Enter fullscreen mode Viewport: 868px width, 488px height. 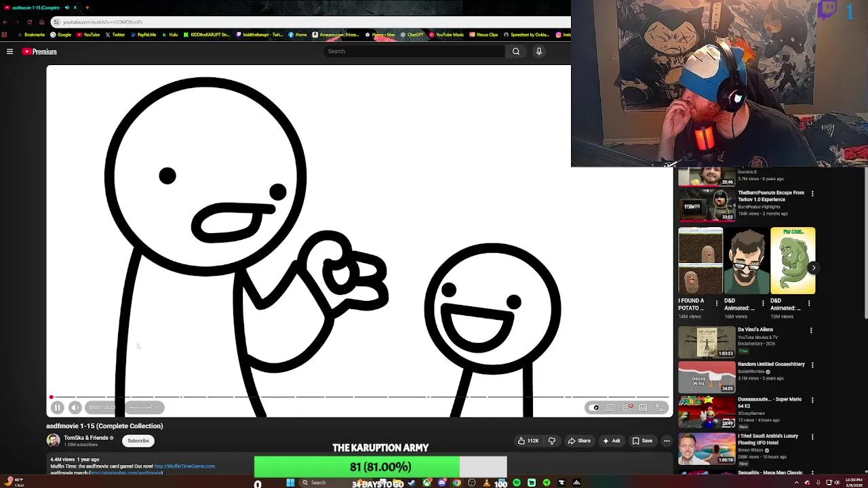(x=659, y=407)
